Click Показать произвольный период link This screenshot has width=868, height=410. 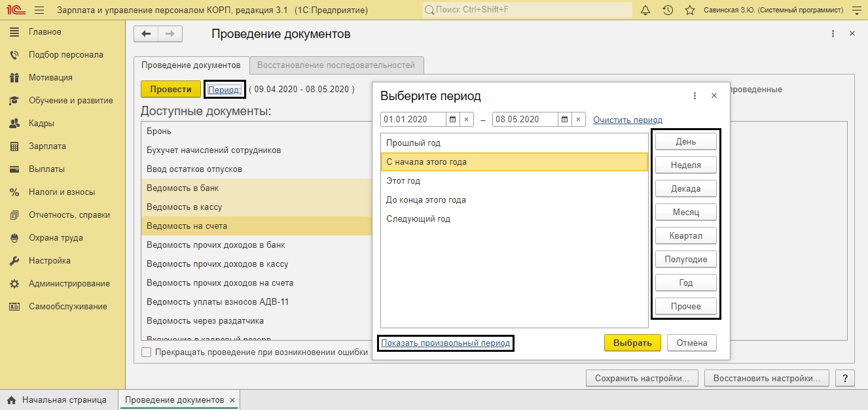(x=446, y=343)
